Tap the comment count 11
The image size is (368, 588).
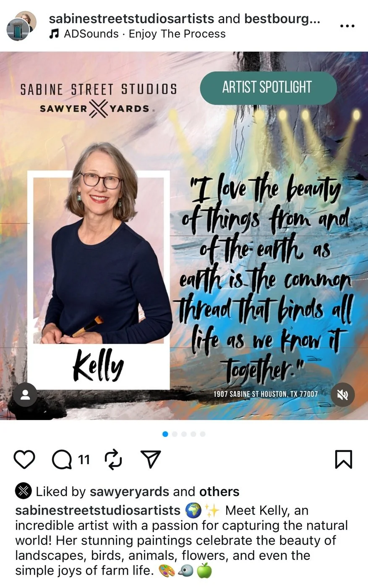point(84,460)
